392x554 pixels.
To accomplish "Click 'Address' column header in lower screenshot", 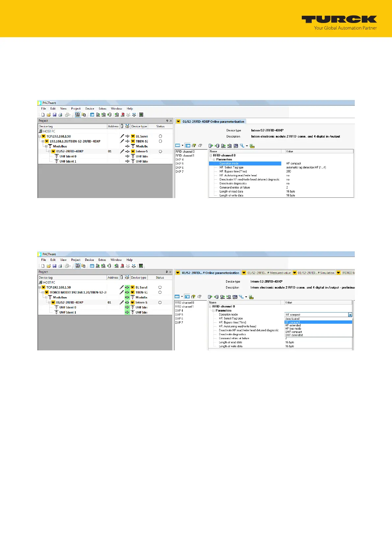I will [x=113, y=278].
